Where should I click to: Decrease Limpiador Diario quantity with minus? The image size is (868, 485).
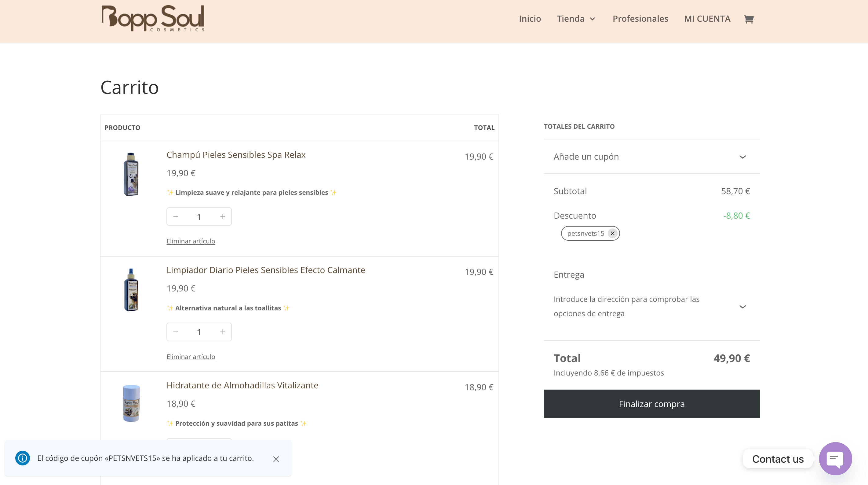pyautogui.click(x=176, y=332)
